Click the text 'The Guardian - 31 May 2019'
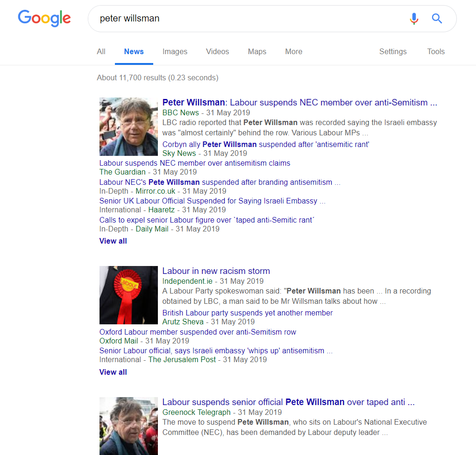Viewport: 476px width, 455px height. tap(148, 172)
